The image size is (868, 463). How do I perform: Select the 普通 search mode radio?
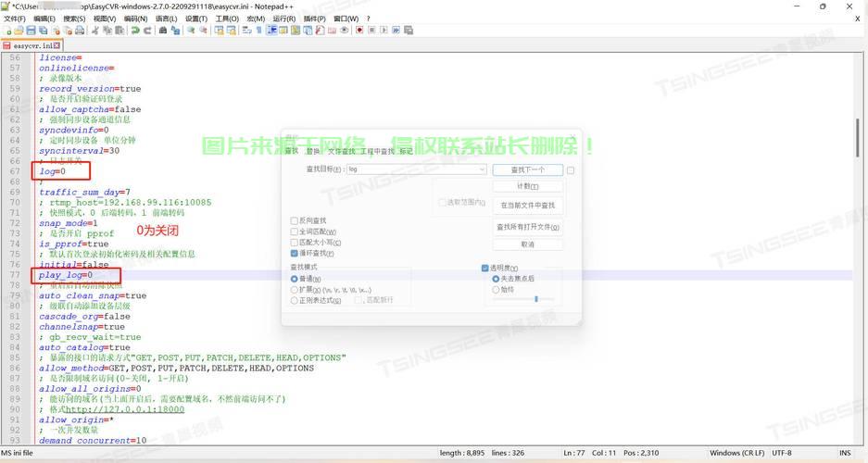[294, 279]
